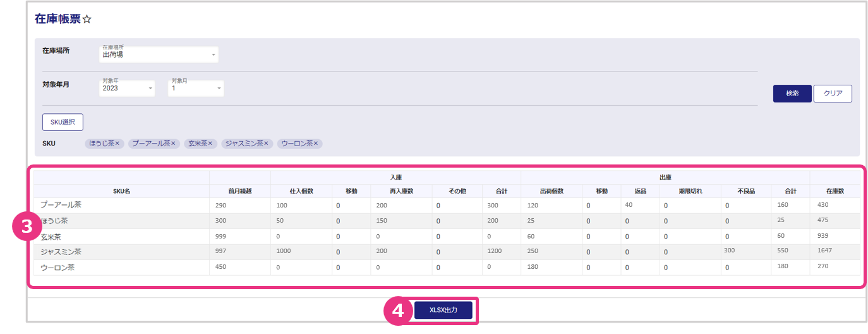Open the 対象月 dropdown
The width and height of the screenshot is (868, 334).
196,89
